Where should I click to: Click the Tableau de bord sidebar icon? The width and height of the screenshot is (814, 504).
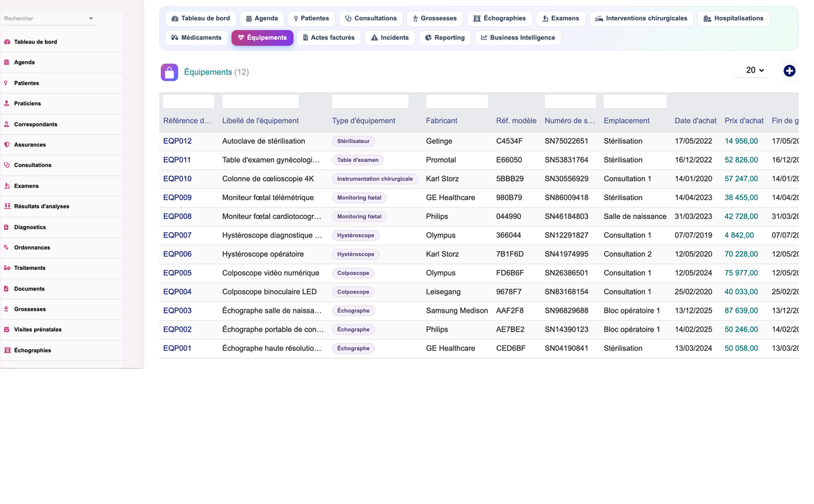(7, 42)
